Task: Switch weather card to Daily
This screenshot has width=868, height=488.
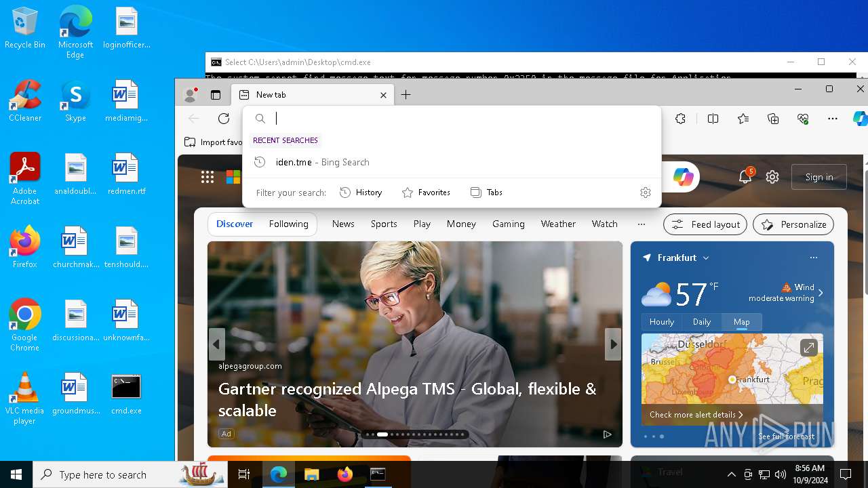Action: [x=702, y=322]
